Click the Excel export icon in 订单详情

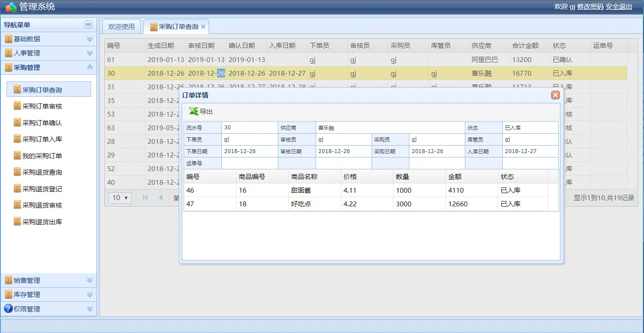(193, 111)
